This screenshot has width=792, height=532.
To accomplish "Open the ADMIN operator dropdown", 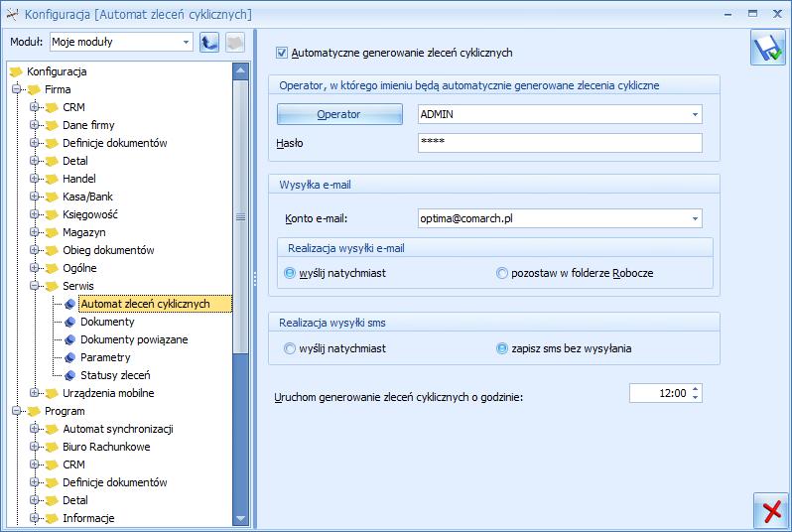I will coord(695,115).
